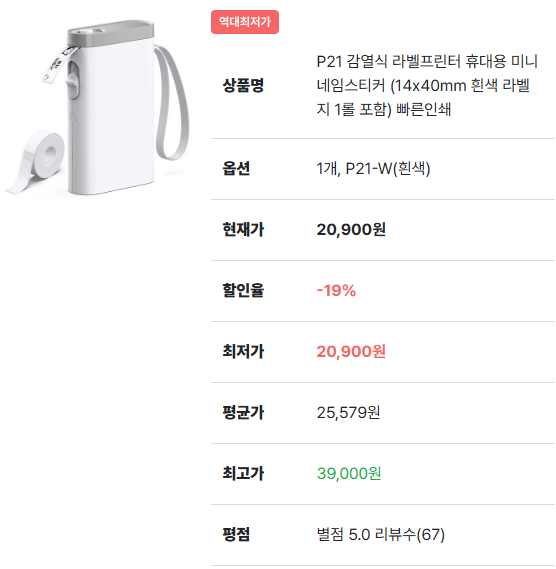
Task: Click the 평균가 label
Action: pos(243,413)
